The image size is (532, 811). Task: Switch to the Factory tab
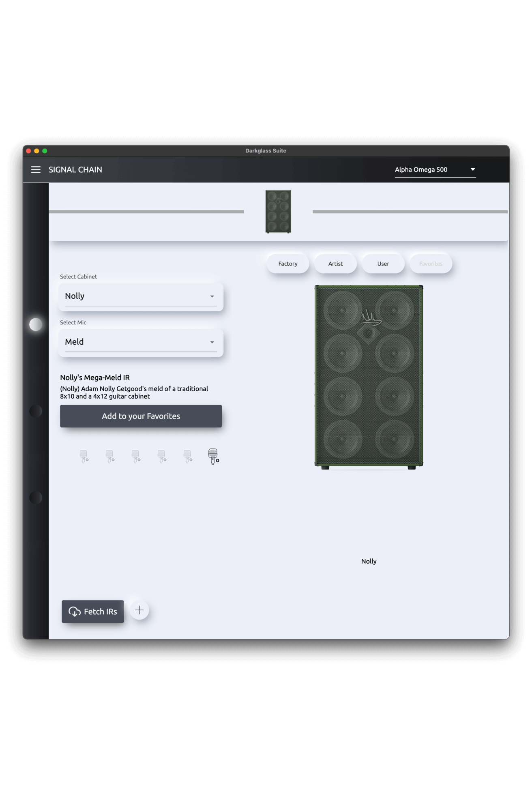point(288,264)
